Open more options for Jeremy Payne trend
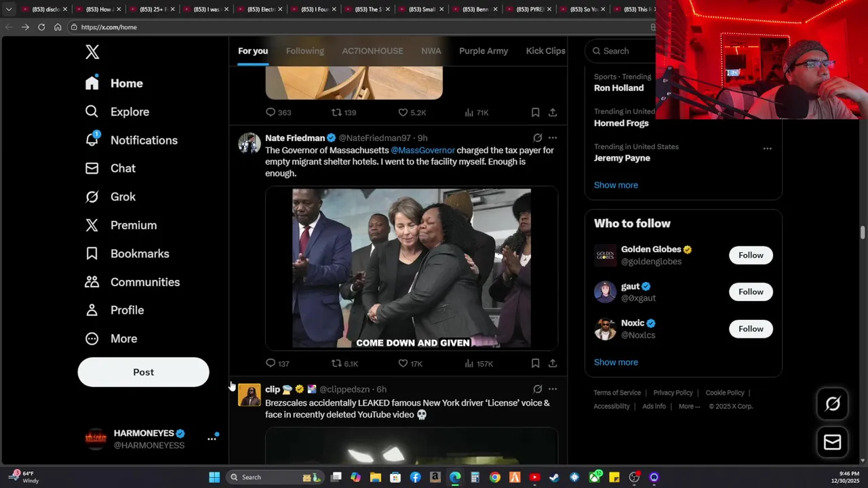 coord(767,148)
